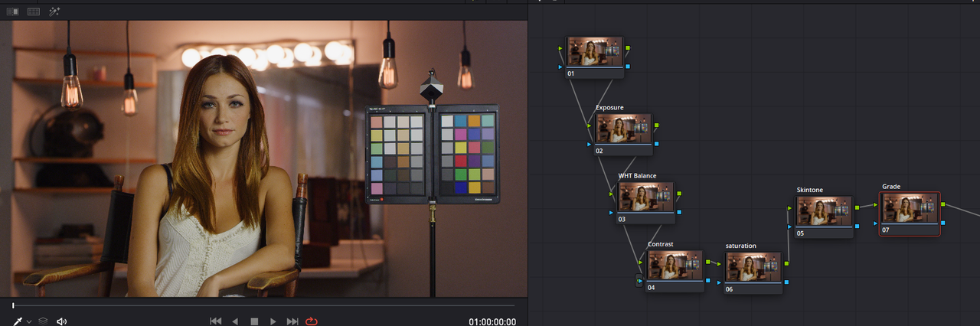Viewport: 980px width, 326px height.
Task: Click Grade node blue key output square
Action: click(x=942, y=223)
